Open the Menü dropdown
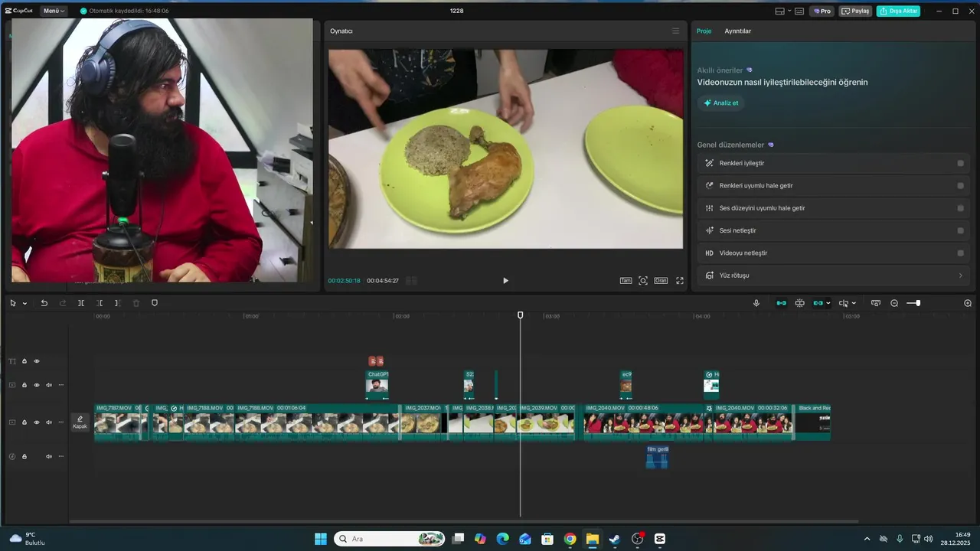980x551 pixels. click(x=54, y=11)
